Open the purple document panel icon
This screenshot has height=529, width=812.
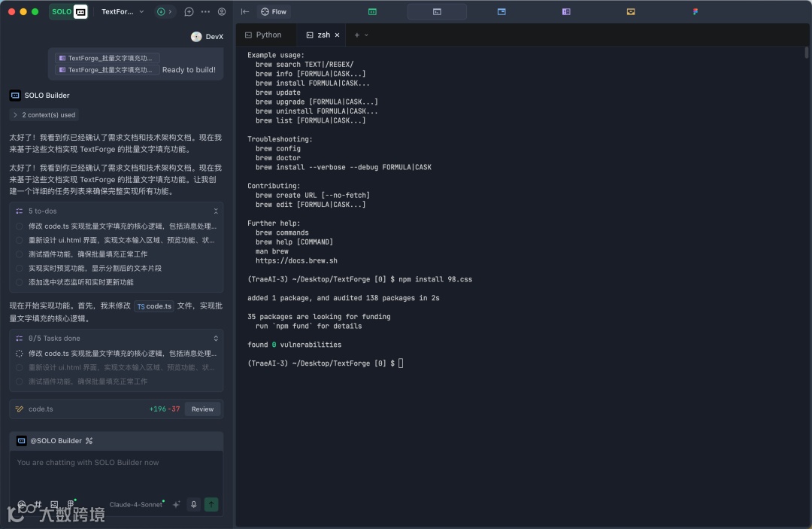[566, 11]
